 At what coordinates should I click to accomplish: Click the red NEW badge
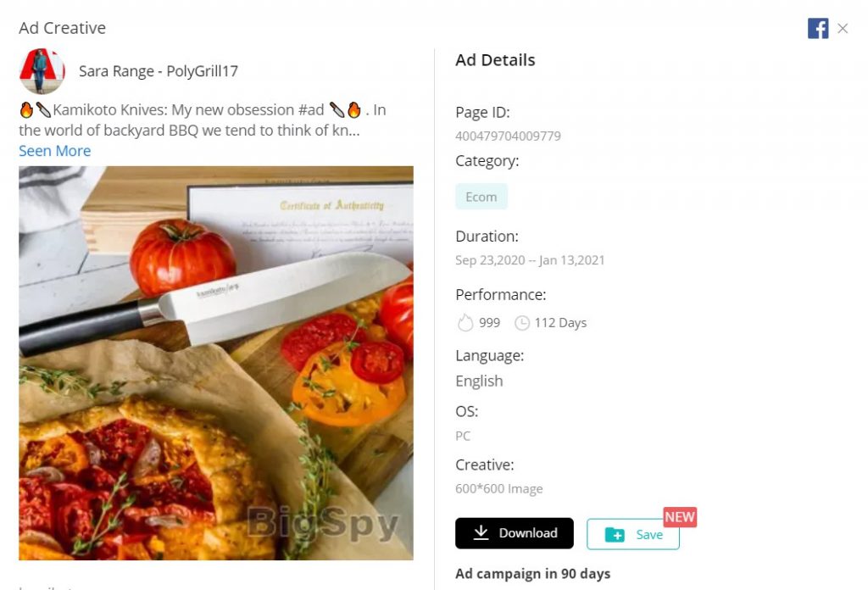(680, 517)
